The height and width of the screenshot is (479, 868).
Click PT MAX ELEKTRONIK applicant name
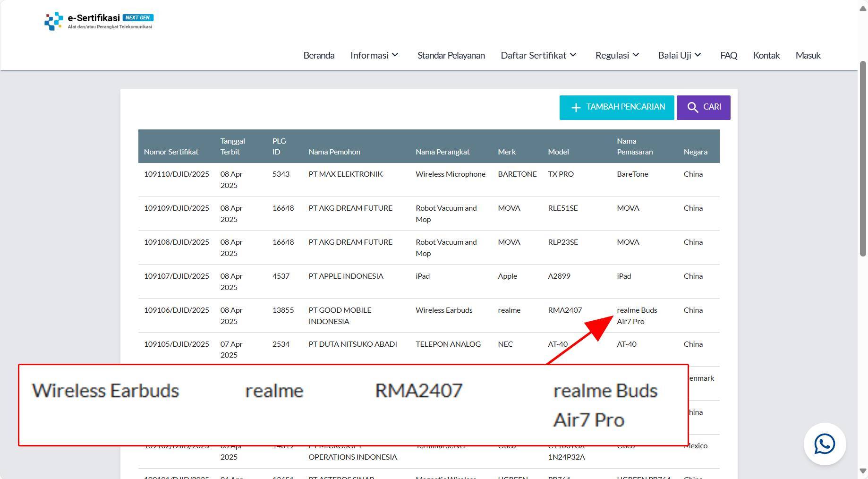click(345, 174)
